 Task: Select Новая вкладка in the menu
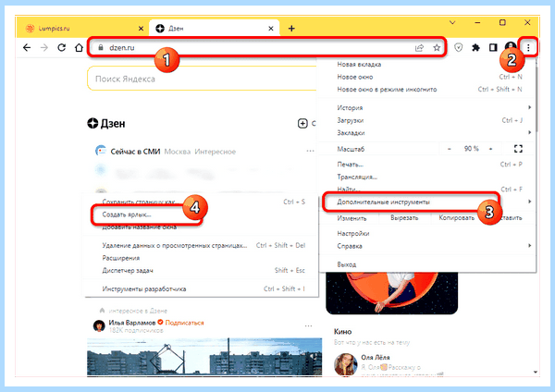426,65
